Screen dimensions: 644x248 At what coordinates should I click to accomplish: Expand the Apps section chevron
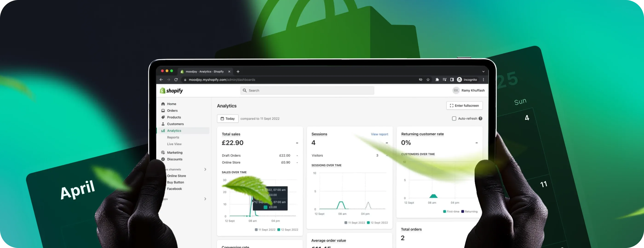(205, 199)
